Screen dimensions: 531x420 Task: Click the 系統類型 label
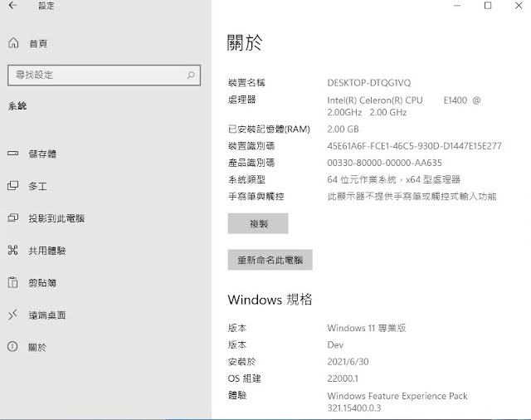tap(246, 179)
